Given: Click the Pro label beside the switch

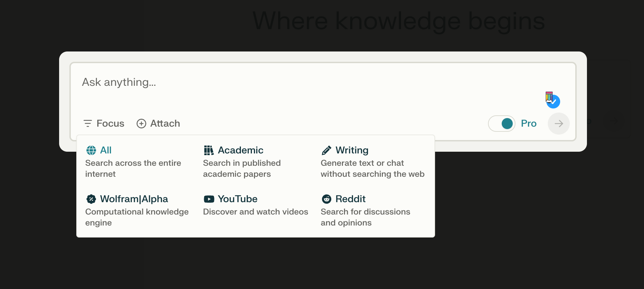Looking at the screenshot, I should pyautogui.click(x=529, y=124).
